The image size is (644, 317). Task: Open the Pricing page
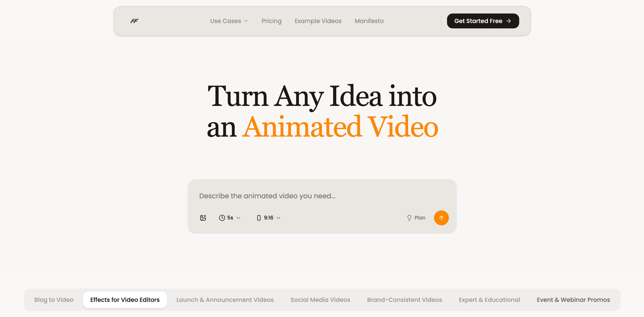tap(271, 21)
